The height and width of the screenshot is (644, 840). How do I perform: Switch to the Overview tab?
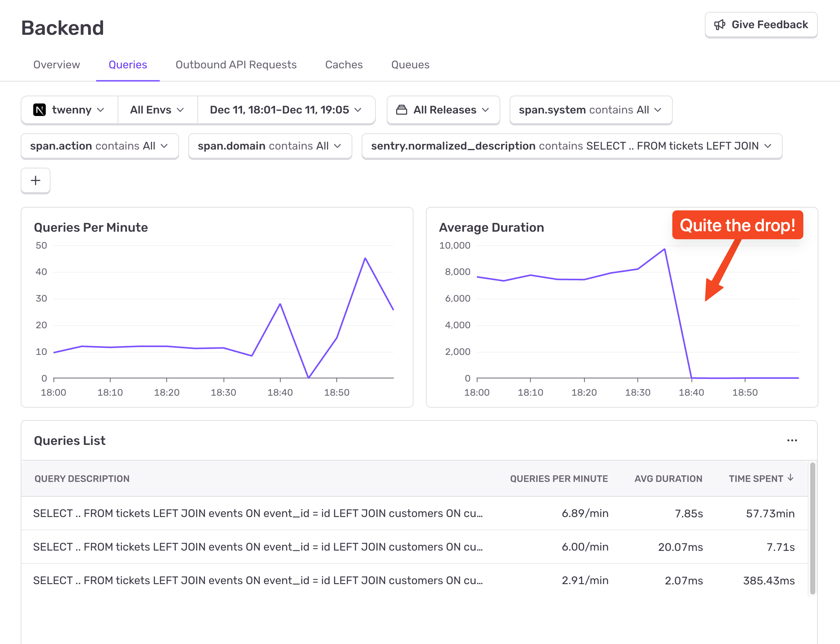[56, 65]
